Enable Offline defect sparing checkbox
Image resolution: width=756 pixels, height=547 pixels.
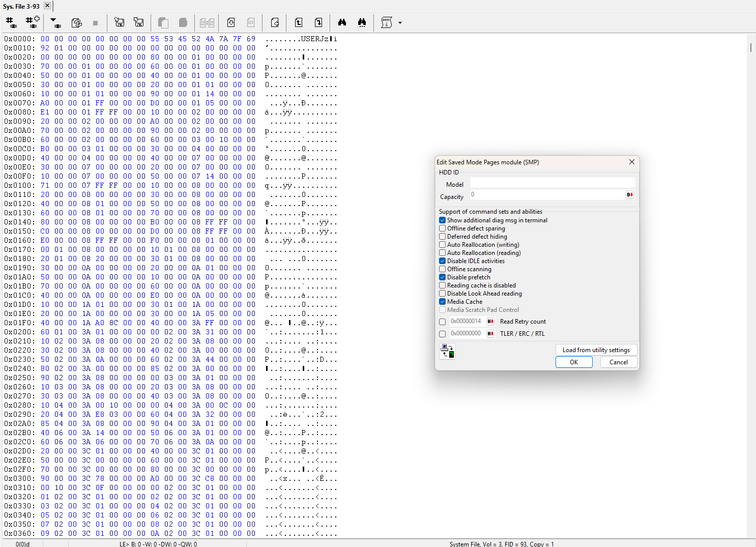(443, 228)
